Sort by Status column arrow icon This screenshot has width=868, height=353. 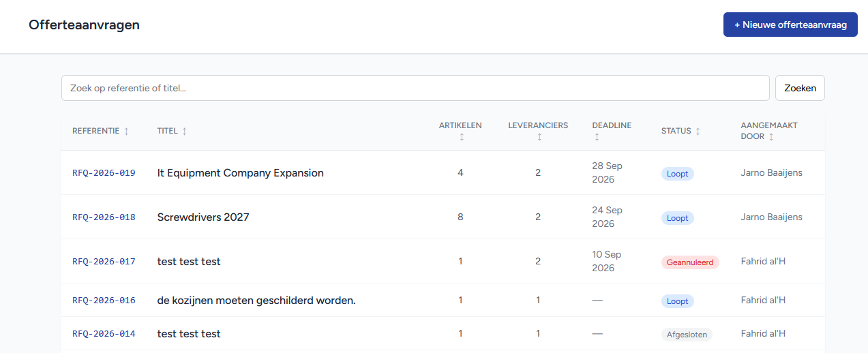(698, 131)
